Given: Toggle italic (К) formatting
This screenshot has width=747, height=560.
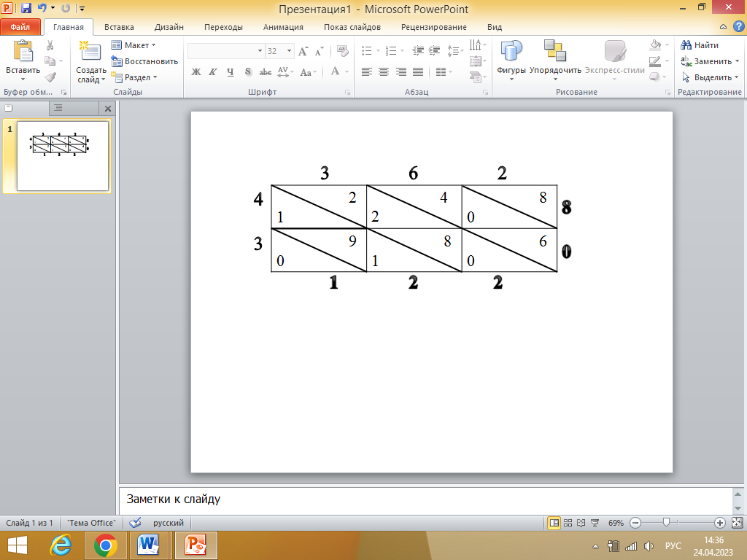Looking at the screenshot, I should [212, 72].
